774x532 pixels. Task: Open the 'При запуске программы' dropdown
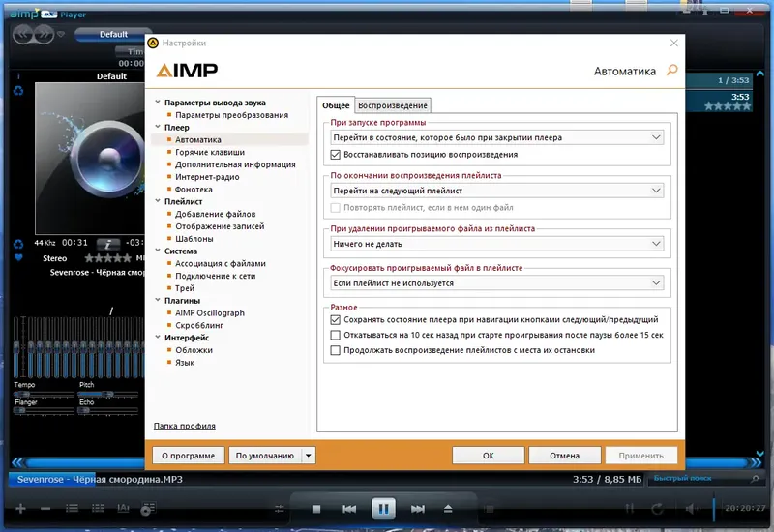(x=496, y=137)
